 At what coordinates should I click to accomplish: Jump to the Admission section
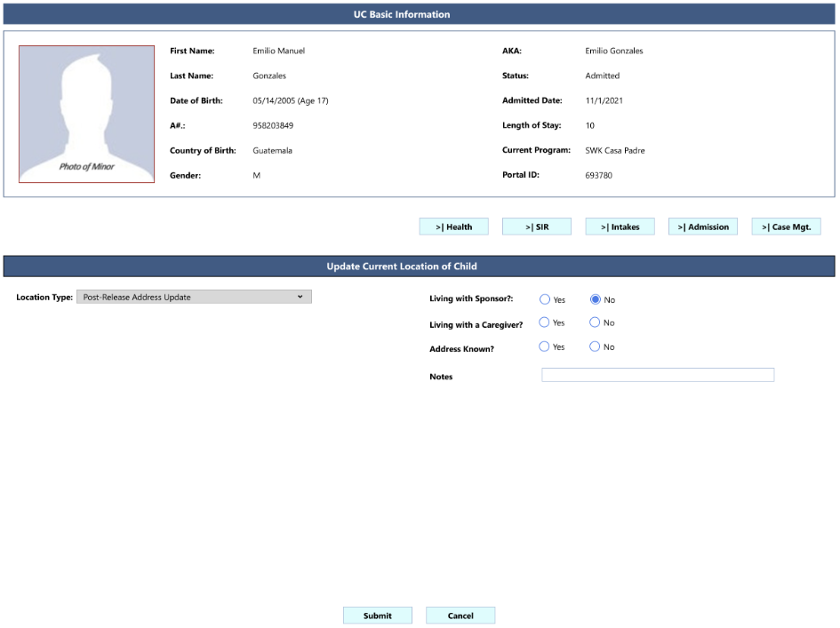click(703, 227)
